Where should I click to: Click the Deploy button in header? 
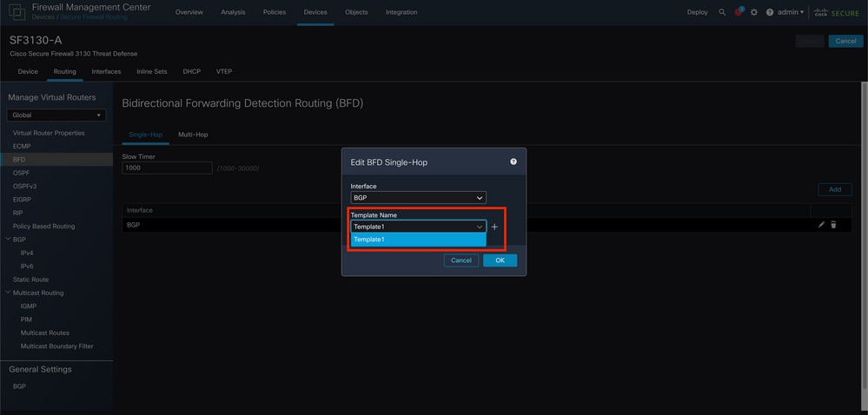(x=698, y=12)
